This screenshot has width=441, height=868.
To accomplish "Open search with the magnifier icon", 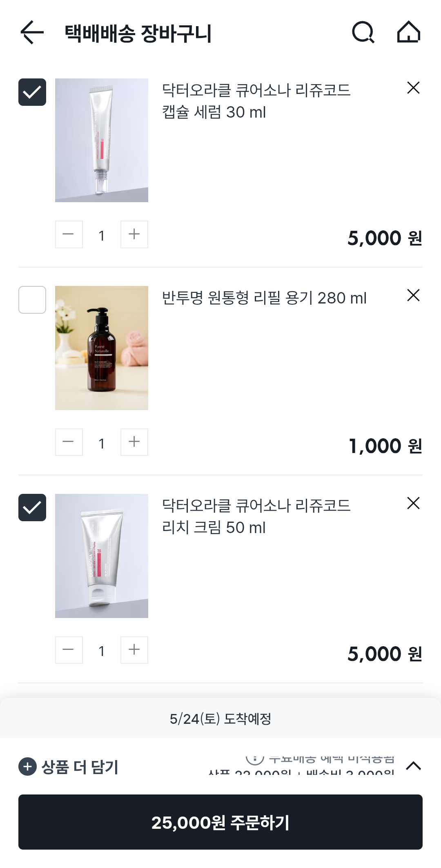I will click(363, 32).
